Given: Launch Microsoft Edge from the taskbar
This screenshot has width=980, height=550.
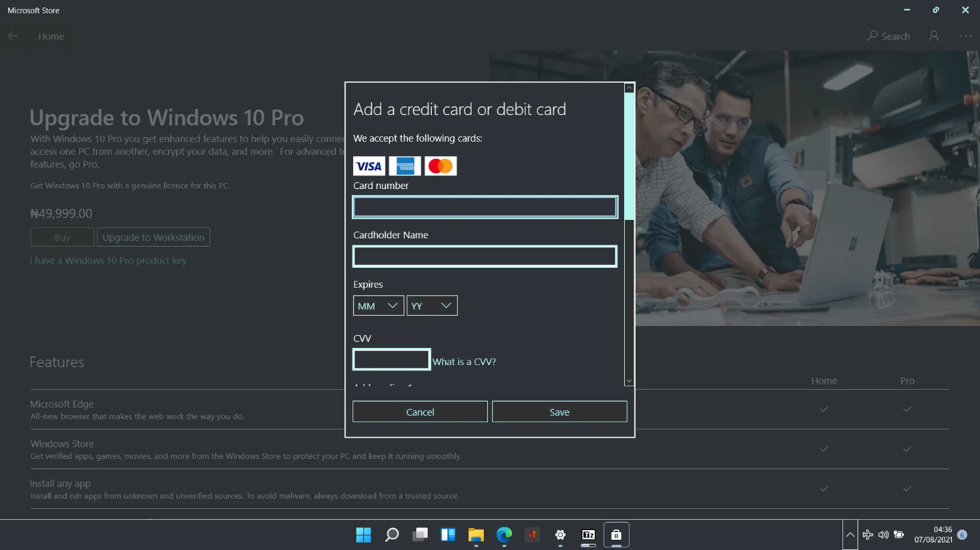Looking at the screenshot, I should (504, 535).
